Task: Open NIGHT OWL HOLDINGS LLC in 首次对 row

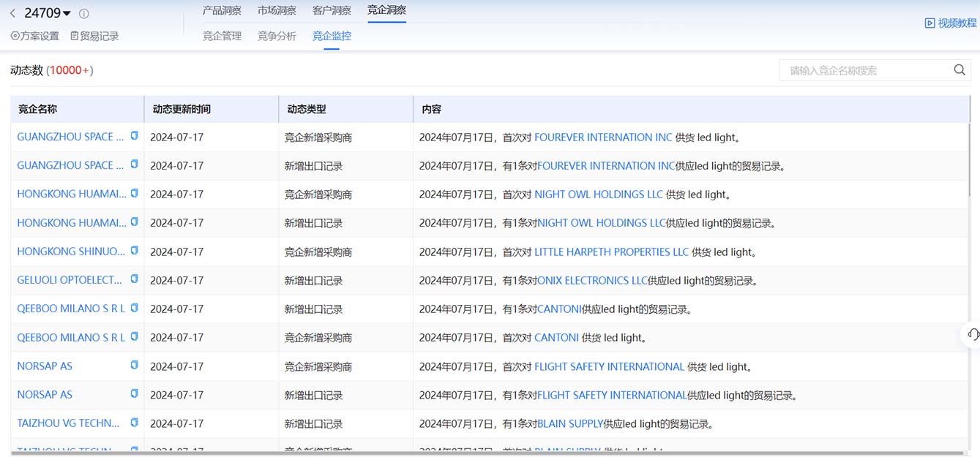Action: [x=599, y=194]
